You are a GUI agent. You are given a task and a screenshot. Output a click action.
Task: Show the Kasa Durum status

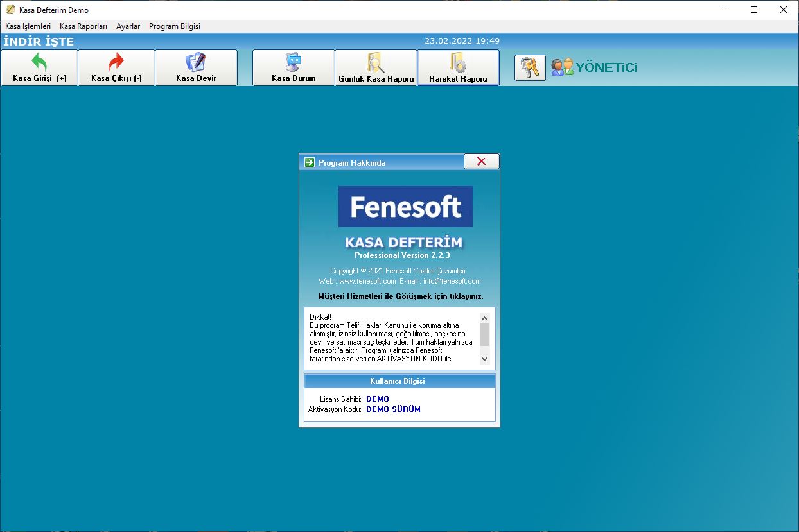(294, 68)
